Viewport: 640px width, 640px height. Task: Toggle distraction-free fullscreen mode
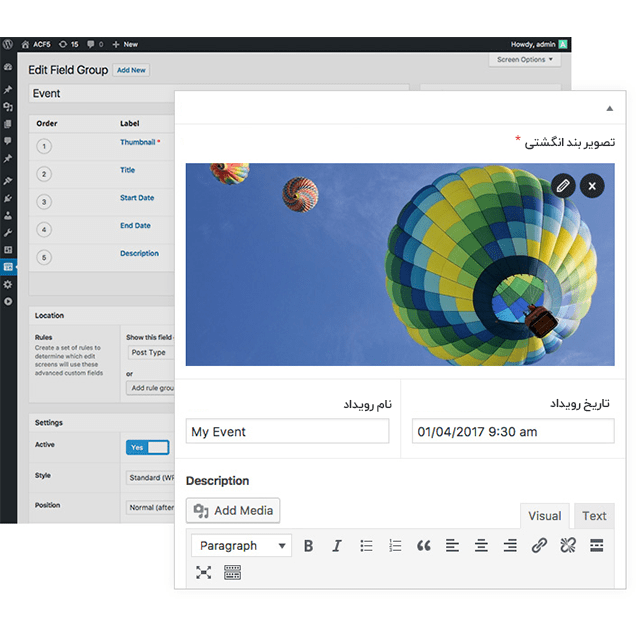point(203,572)
